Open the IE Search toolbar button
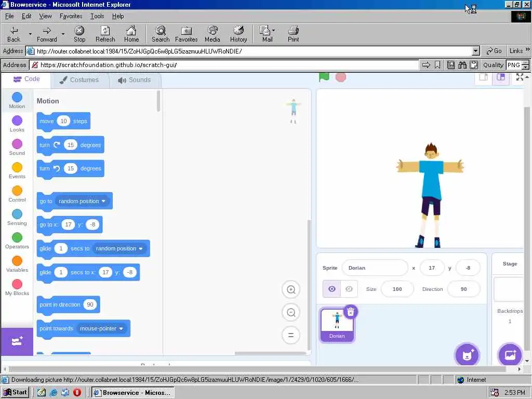Image resolution: width=532 pixels, height=399 pixels. (161, 34)
